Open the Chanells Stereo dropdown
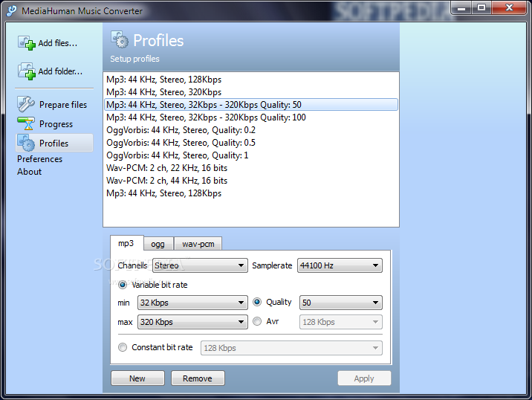This screenshot has width=532, height=400. coord(200,265)
